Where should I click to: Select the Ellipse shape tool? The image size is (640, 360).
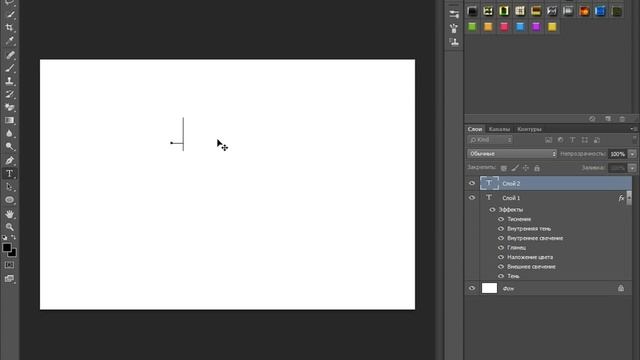(x=10, y=200)
